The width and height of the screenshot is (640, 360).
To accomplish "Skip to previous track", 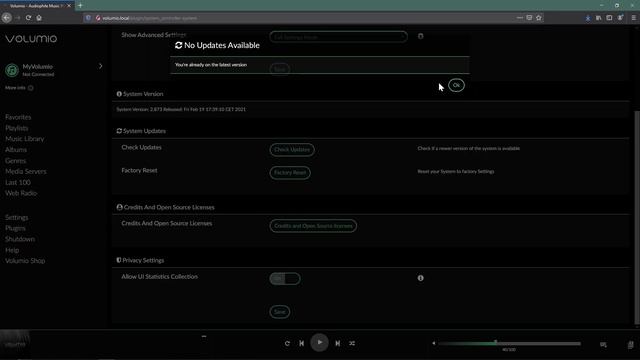I will [302, 343].
